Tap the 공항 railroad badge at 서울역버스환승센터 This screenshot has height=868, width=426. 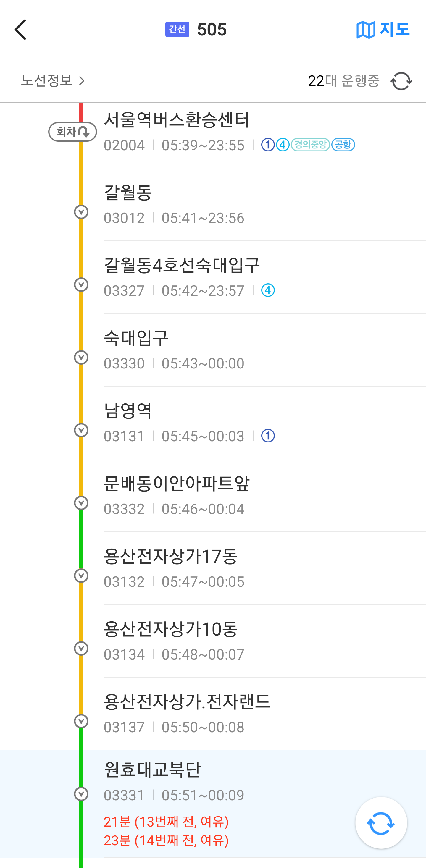pos(343,145)
